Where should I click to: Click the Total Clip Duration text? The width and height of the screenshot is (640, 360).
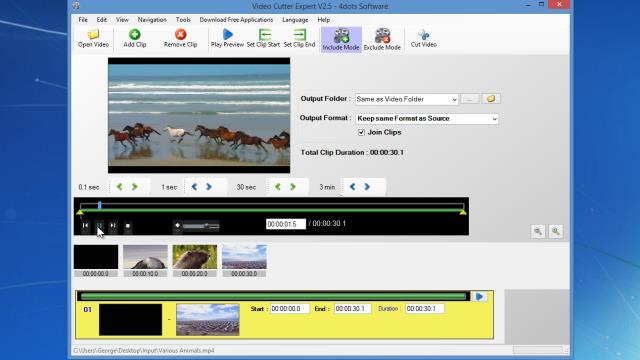[352, 152]
